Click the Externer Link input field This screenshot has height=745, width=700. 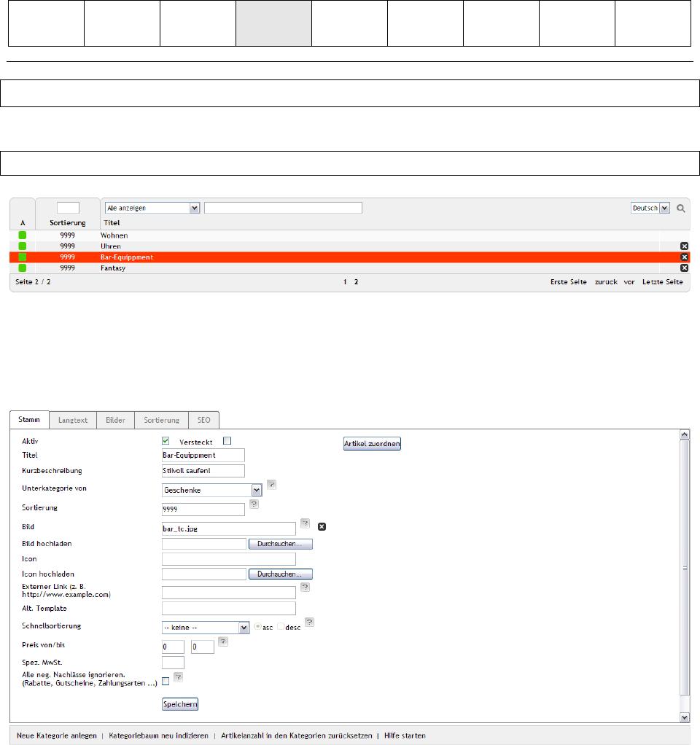tap(228, 593)
